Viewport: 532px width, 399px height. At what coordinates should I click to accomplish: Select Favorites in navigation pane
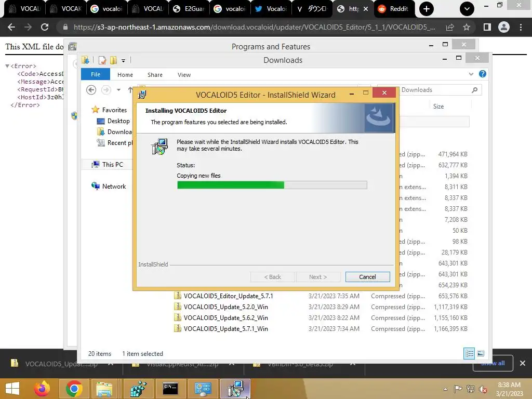click(114, 110)
